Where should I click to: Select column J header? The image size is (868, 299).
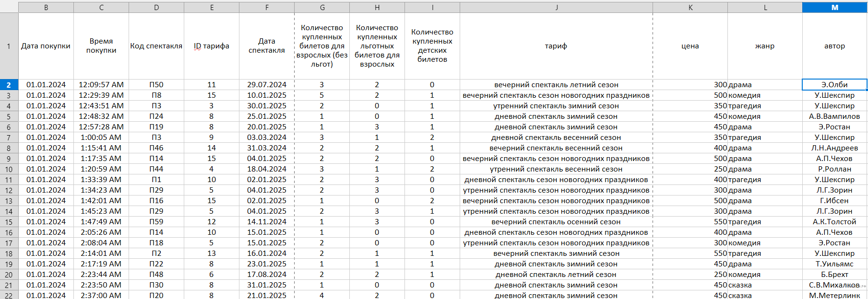tap(556, 7)
